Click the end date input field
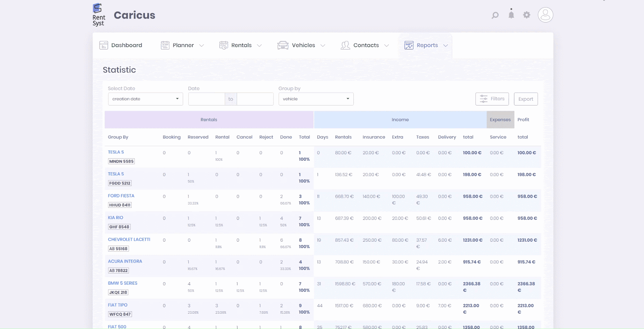 [255, 99]
